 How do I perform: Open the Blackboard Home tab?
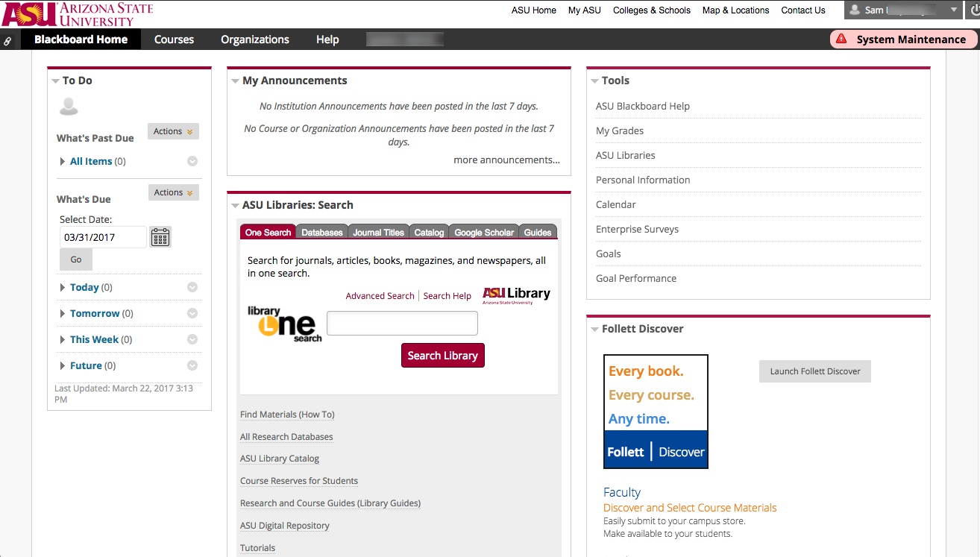tap(81, 40)
